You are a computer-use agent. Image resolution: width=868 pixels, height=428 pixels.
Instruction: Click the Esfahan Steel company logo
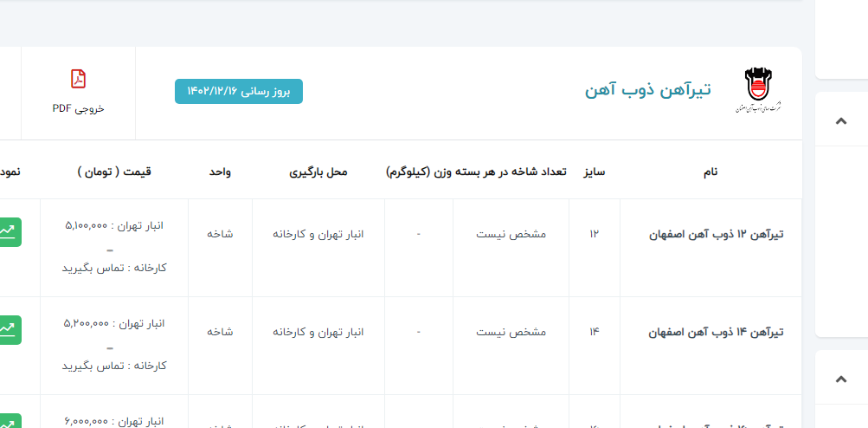pos(762,92)
